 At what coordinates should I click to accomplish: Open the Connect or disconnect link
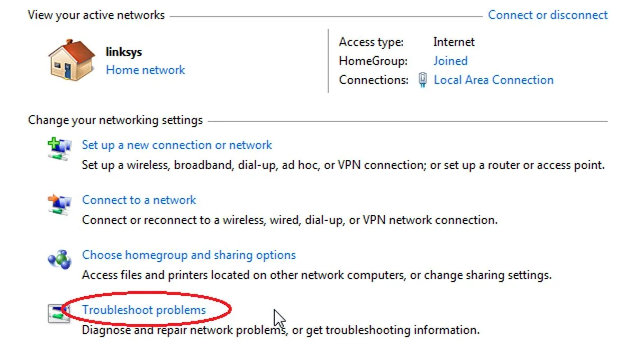548,15
